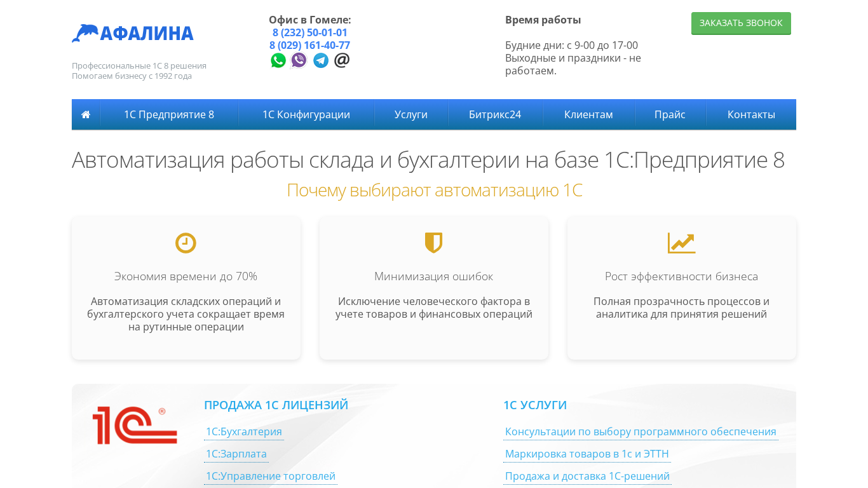Open the Клиентам menu item
The image size is (868, 488).
point(588,114)
